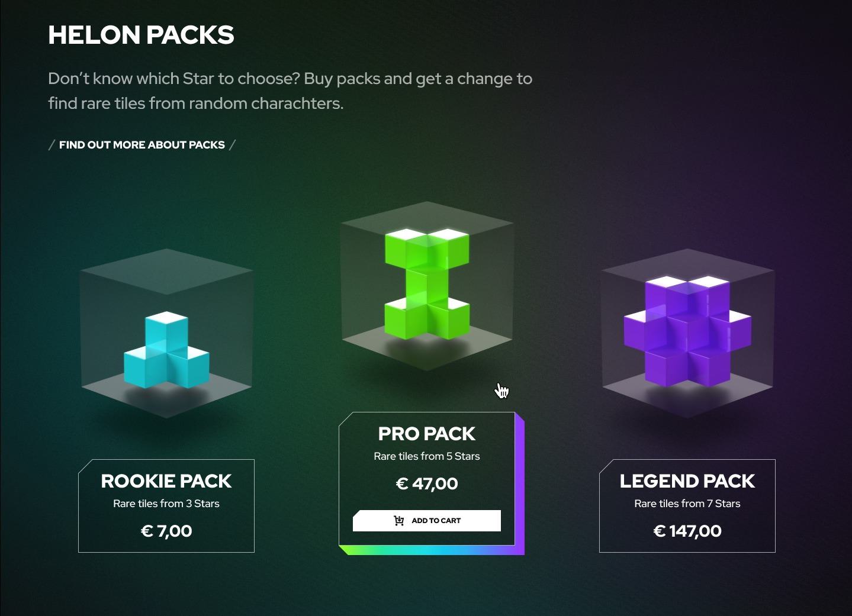This screenshot has width=852, height=616.
Task: Click the Rookie Pack title
Action: coord(166,481)
